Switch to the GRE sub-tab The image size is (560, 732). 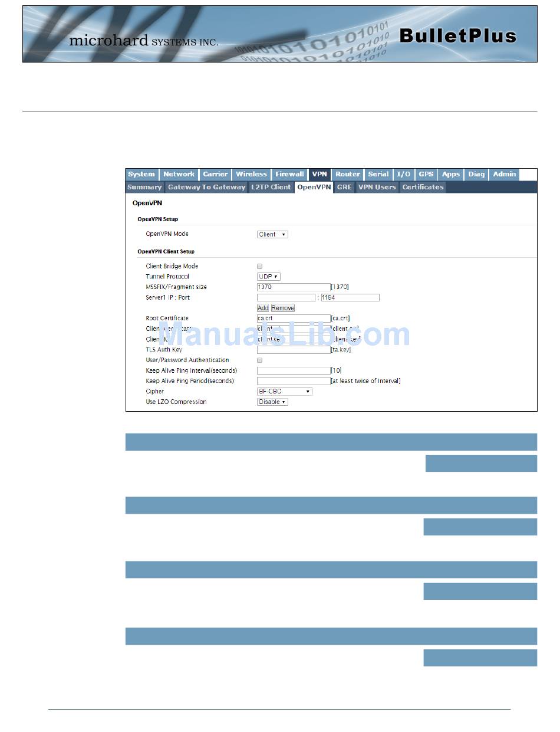tap(344, 188)
